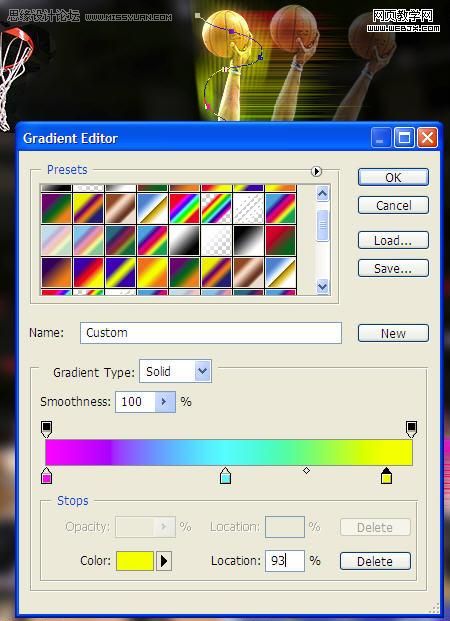
Task: Click the presets list scroll-down arrow
Action: click(x=322, y=286)
